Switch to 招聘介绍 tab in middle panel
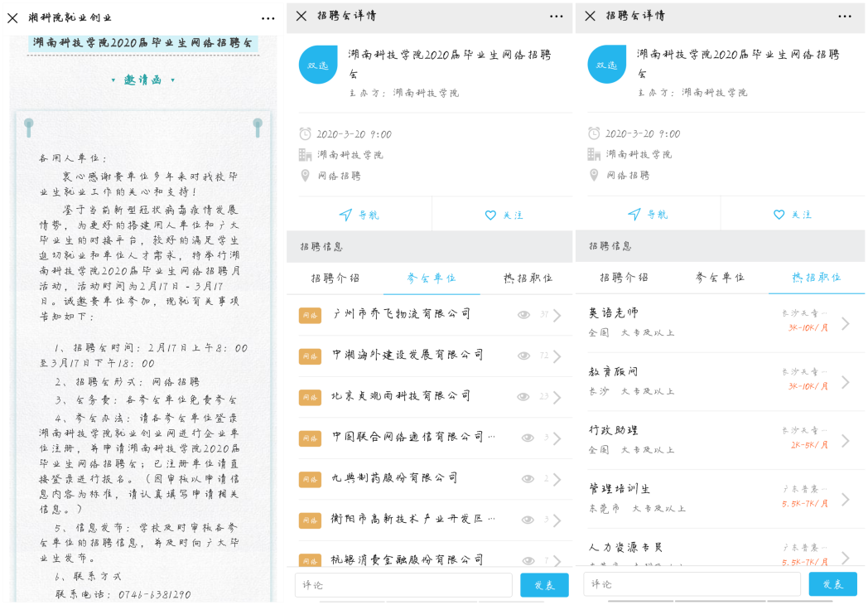 click(x=335, y=278)
